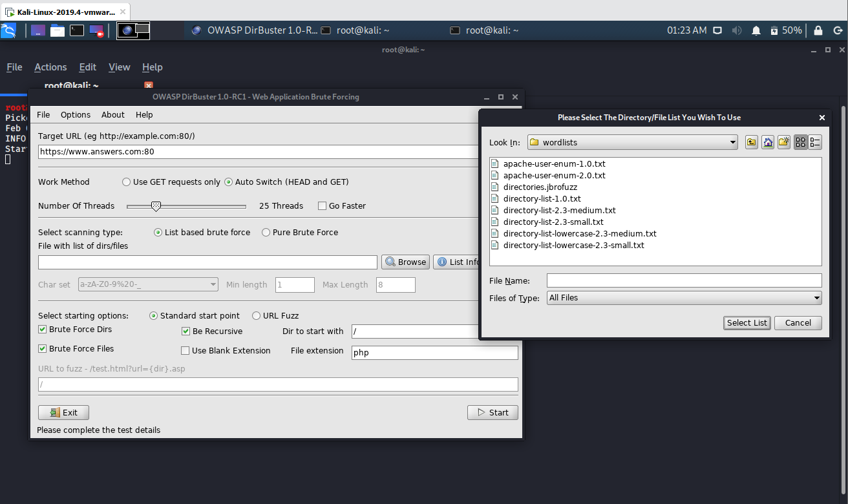Click the file icon of directories.jbrofuzz
The image size is (848, 504).
(496, 187)
